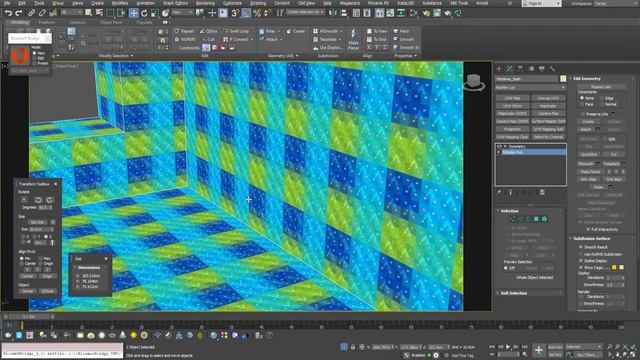
Task: Open the Utilities wrench panel icon
Action: [x=553, y=69]
